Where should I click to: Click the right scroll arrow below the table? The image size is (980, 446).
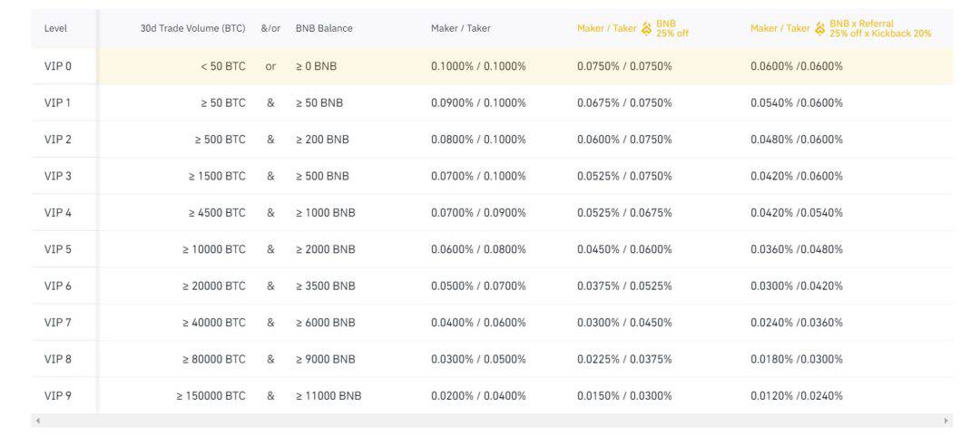click(x=946, y=421)
